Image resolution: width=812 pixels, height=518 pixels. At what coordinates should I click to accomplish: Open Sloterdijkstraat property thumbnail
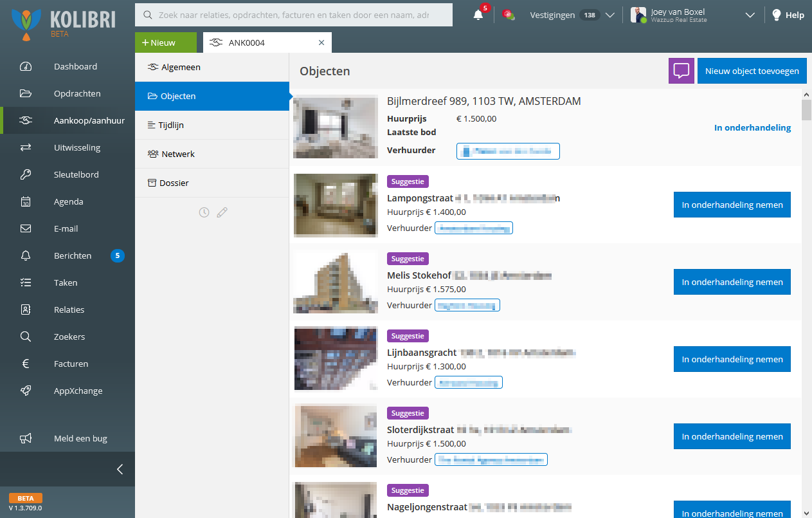(x=336, y=436)
